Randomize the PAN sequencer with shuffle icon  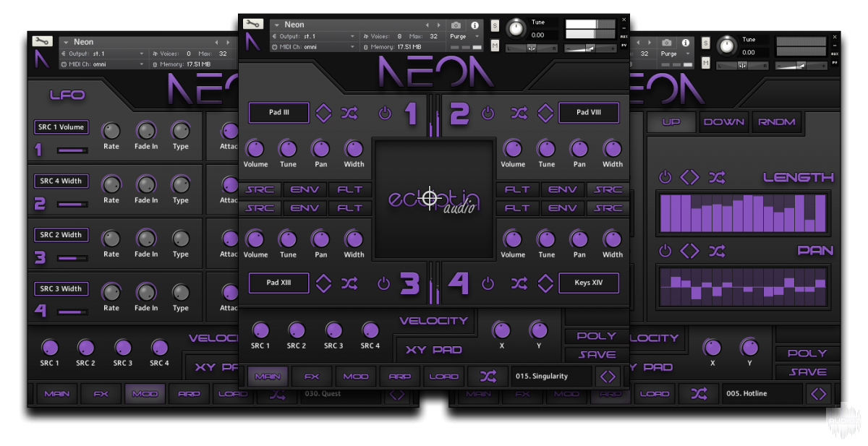coord(717,251)
